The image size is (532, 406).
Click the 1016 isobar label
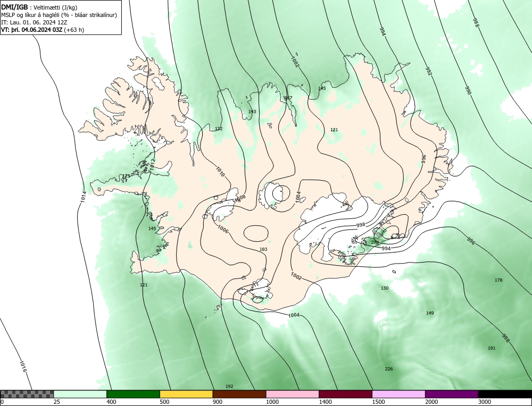pos(23,366)
